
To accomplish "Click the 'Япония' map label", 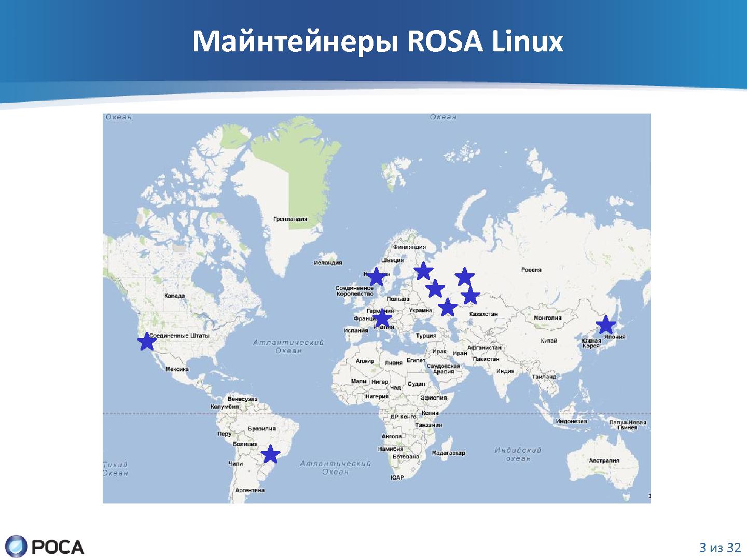I will [615, 337].
